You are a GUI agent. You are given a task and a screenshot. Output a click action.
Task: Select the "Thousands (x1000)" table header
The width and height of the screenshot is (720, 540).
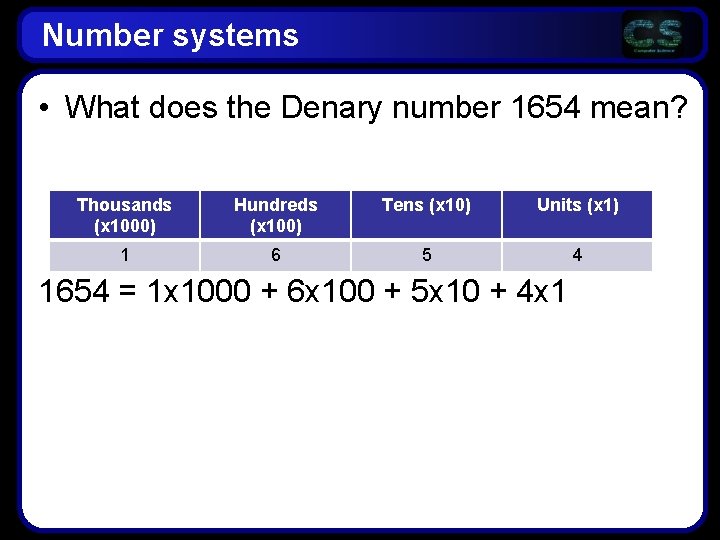124,214
